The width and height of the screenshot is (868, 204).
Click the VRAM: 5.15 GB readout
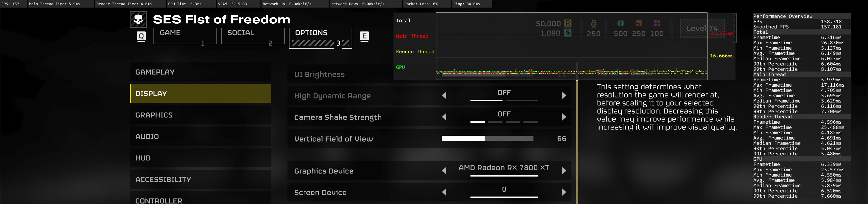click(232, 4)
